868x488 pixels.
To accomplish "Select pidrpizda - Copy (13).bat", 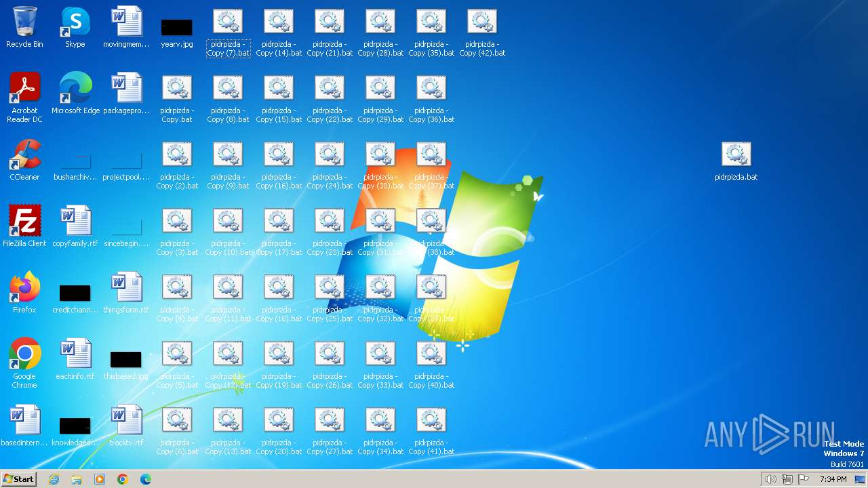I will coord(228,430).
